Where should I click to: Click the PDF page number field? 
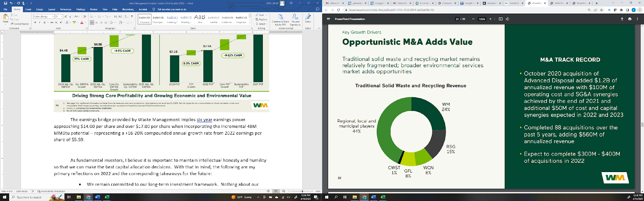click(x=457, y=19)
